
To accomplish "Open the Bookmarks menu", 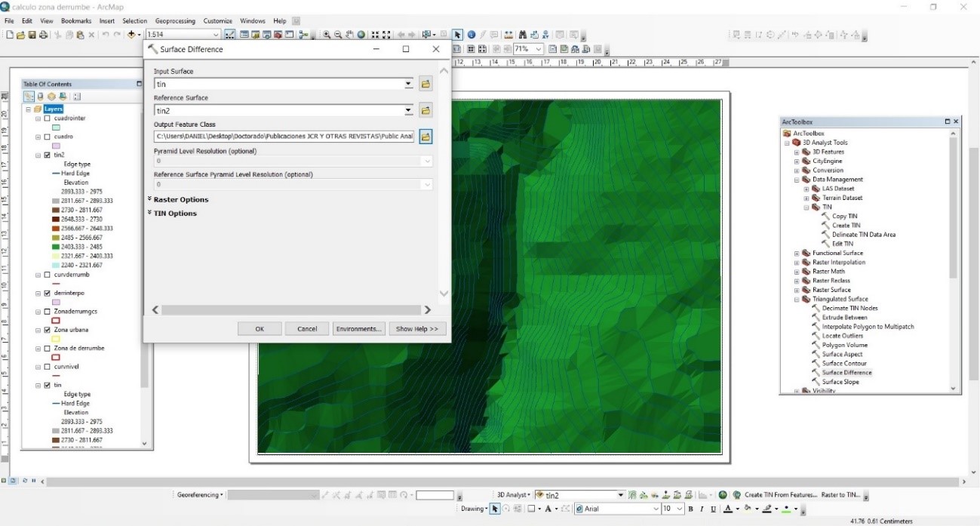I will pyautogui.click(x=75, y=21).
